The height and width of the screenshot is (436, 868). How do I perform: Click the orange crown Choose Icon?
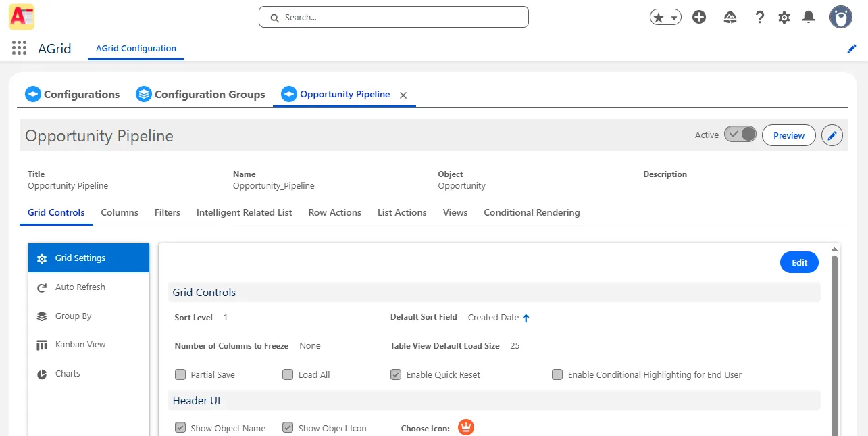click(x=466, y=427)
